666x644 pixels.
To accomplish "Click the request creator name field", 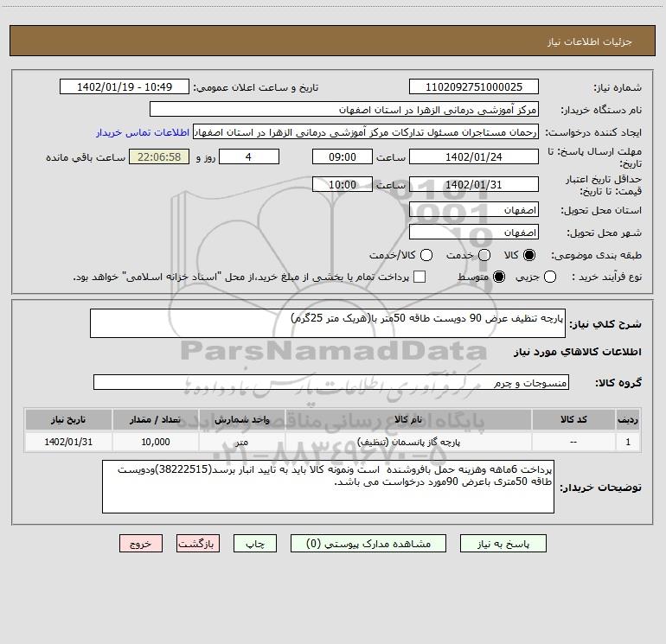I will tap(366, 132).
